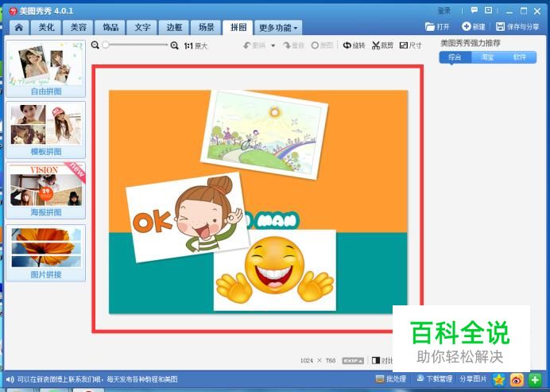Click the green plus share icon
This screenshot has height=392, width=550.
pyautogui.click(x=535, y=379)
